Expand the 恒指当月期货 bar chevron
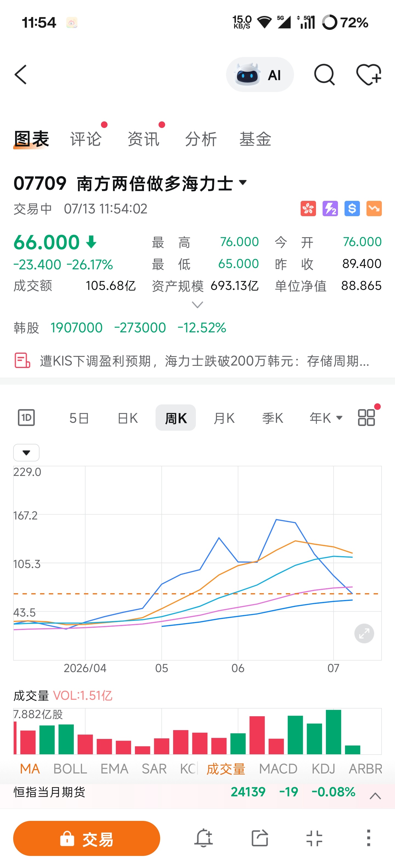The height and width of the screenshot is (868, 395). pos(376,796)
